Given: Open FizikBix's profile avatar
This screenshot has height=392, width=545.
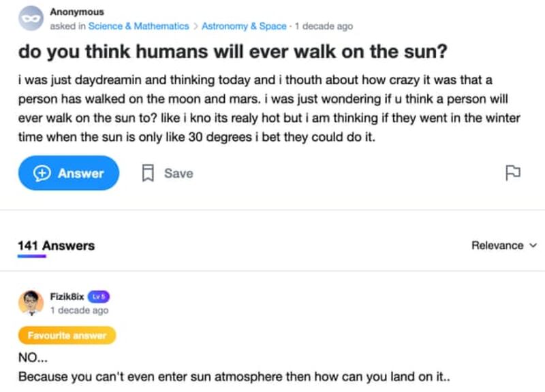Looking at the screenshot, I should (x=31, y=304).
